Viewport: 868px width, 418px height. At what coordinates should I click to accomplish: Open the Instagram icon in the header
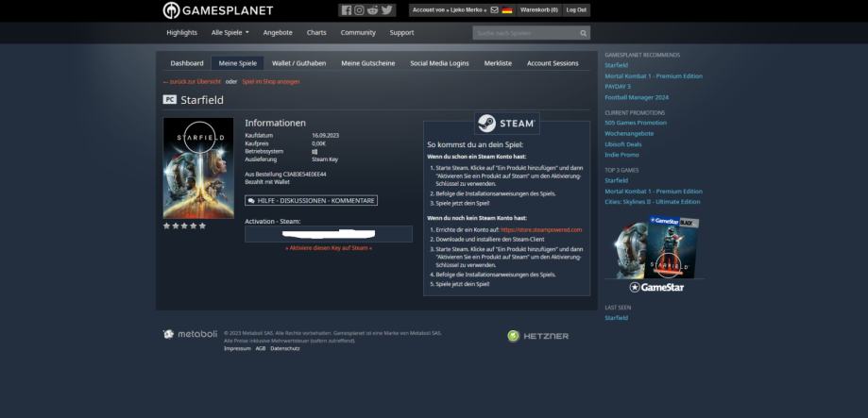tap(359, 10)
